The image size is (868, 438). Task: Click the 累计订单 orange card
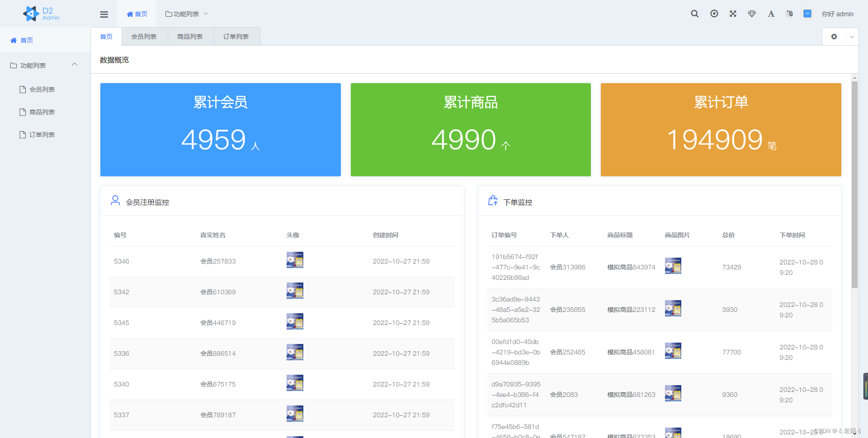tap(721, 130)
